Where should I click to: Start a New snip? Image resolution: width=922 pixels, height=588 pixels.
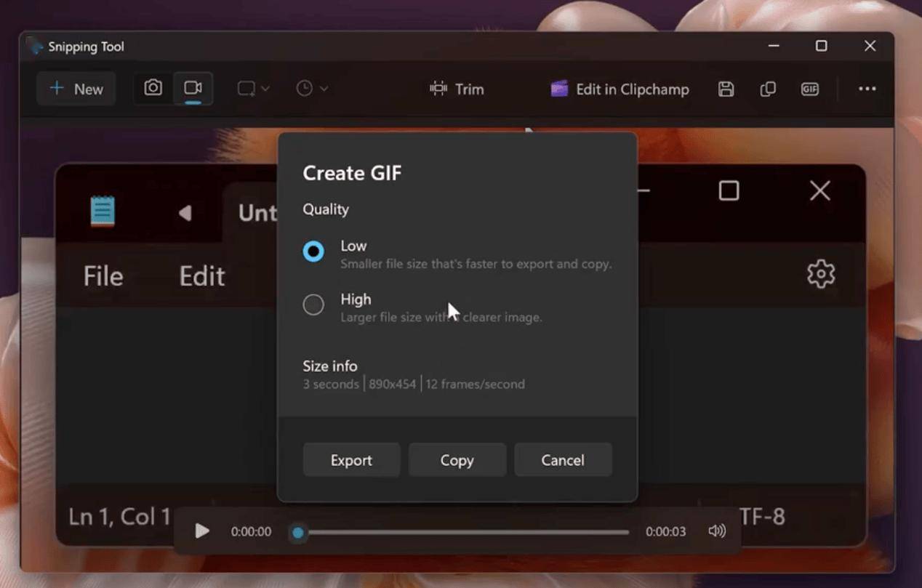coord(76,89)
